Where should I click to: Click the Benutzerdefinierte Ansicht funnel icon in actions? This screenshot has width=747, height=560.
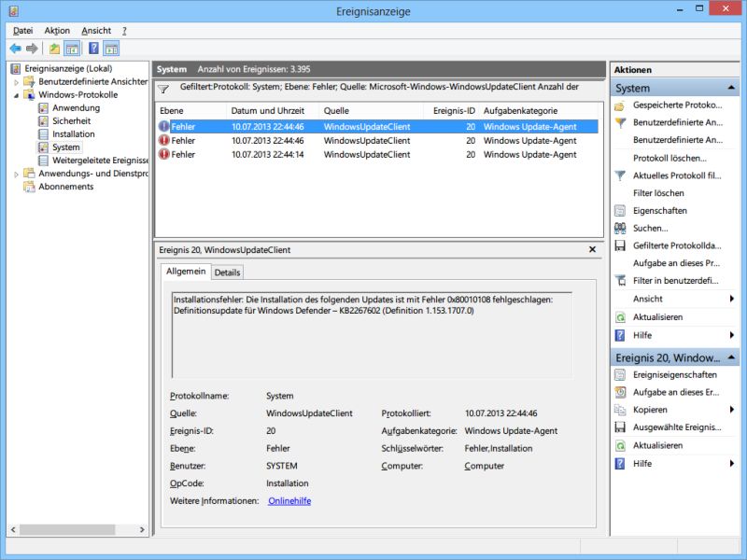(x=620, y=123)
